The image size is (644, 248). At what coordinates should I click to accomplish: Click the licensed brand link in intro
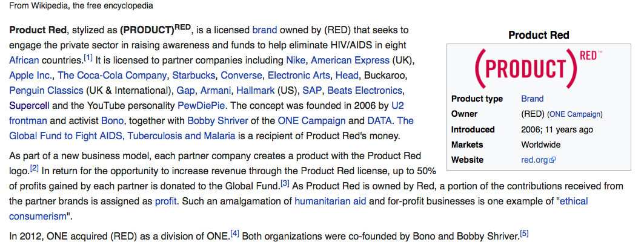(x=264, y=30)
